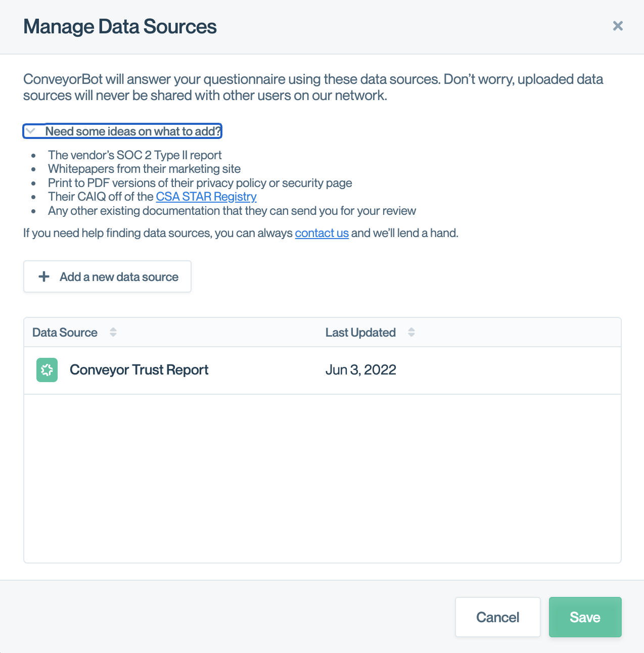This screenshot has height=653, width=644.
Task: Close the Manage Data Sources dialog
Action: pyautogui.click(x=617, y=26)
